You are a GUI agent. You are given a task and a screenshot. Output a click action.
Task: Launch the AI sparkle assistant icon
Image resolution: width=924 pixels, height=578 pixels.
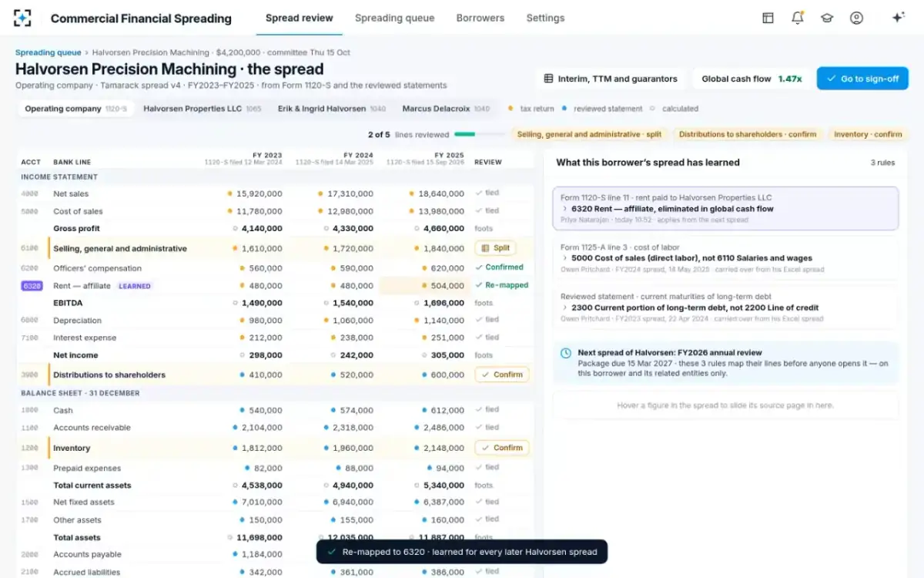tap(897, 18)
